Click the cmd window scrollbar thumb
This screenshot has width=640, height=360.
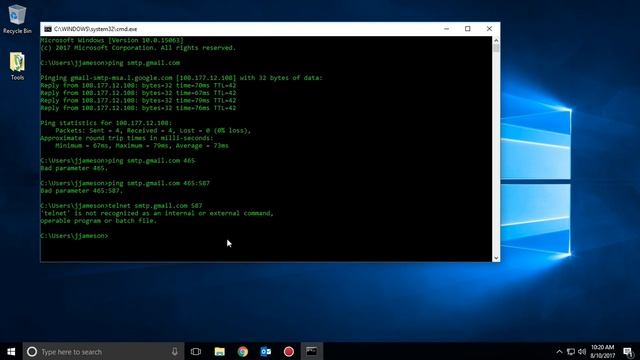click(x=496, y=48)
